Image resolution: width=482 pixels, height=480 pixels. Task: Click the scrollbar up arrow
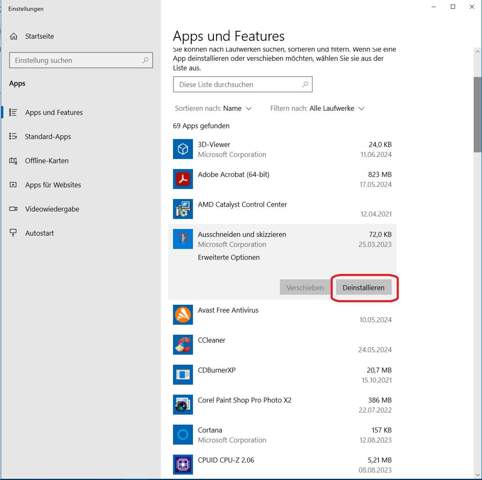[477, 52]
